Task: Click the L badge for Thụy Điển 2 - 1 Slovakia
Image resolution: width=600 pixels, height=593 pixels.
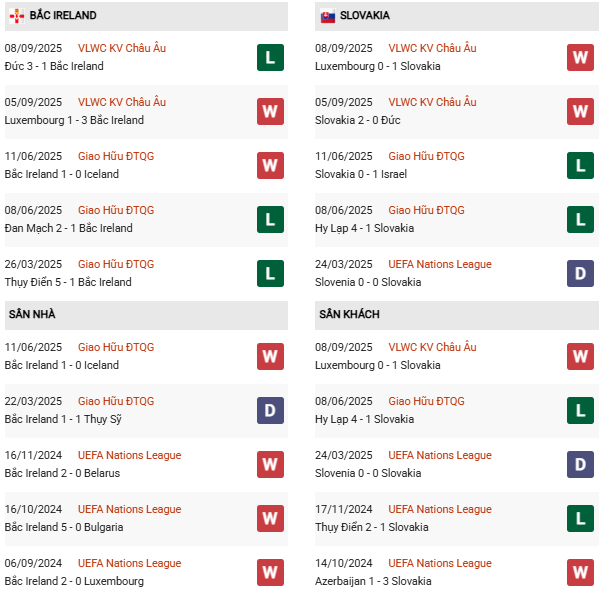Action: (x=580, y=518)
